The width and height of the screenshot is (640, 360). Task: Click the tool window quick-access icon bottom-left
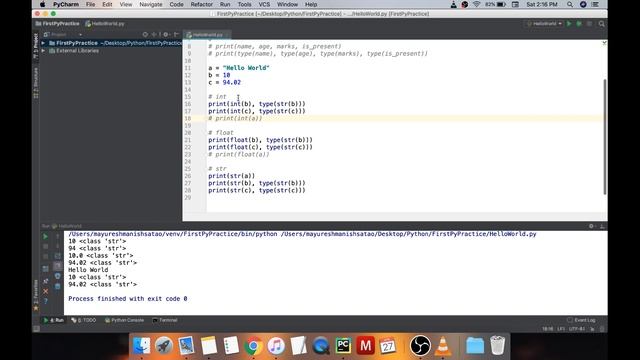(x=36, y=329)
